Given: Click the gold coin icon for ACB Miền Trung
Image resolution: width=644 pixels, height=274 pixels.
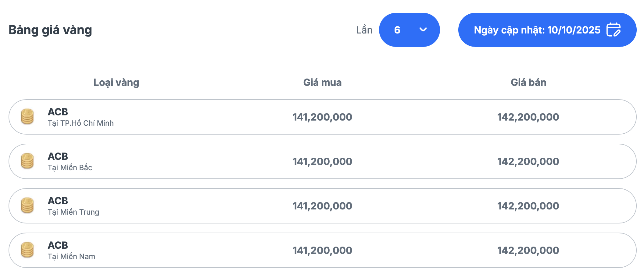Looking at the screenshot, I should click(x=27, y=205).
